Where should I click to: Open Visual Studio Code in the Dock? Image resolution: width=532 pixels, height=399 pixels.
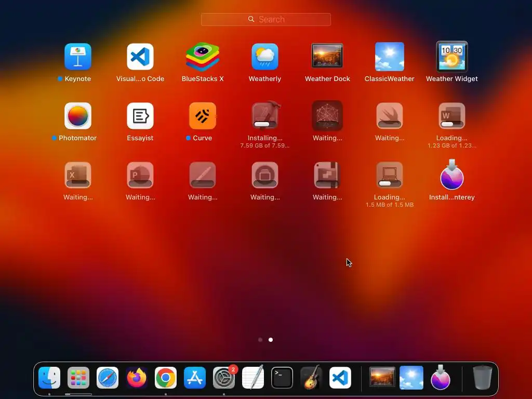(340, 378)
